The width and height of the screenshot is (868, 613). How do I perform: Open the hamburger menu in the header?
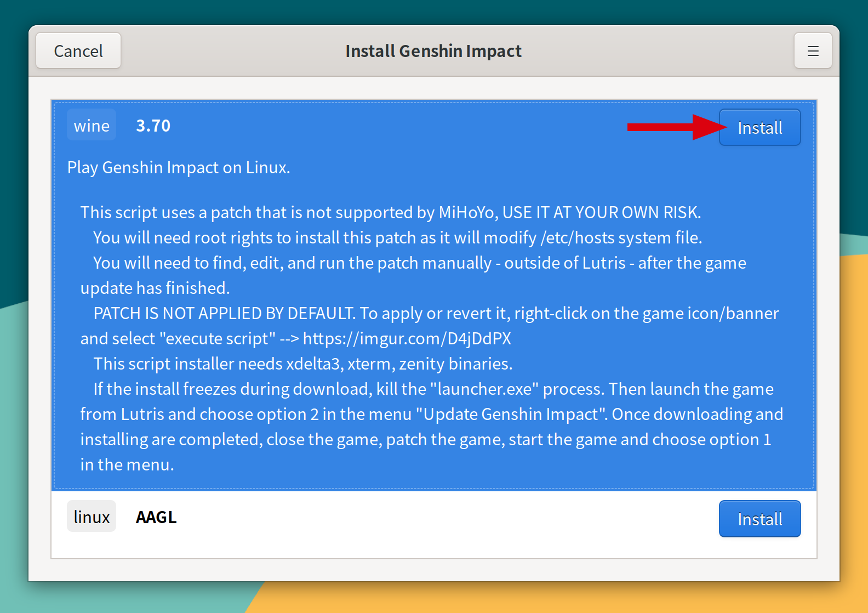click(x=813, y=50)
